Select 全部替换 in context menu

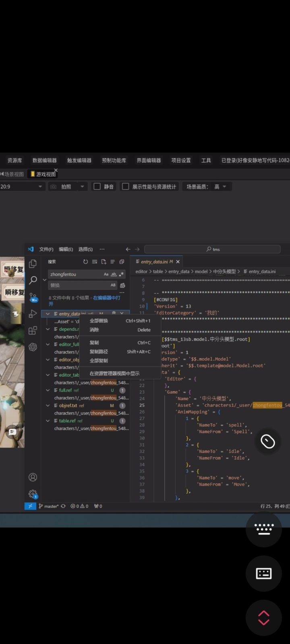pos(99,321)
